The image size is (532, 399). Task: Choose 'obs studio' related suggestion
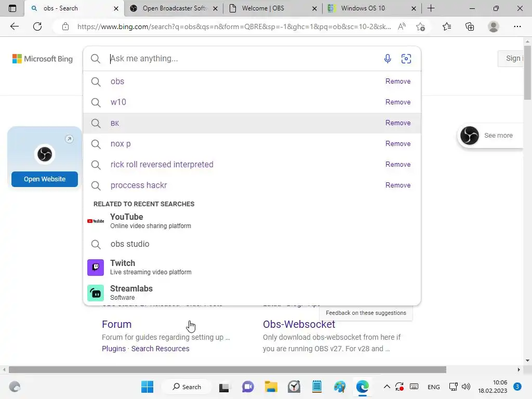pyautogui.click(x=252, y=244)
